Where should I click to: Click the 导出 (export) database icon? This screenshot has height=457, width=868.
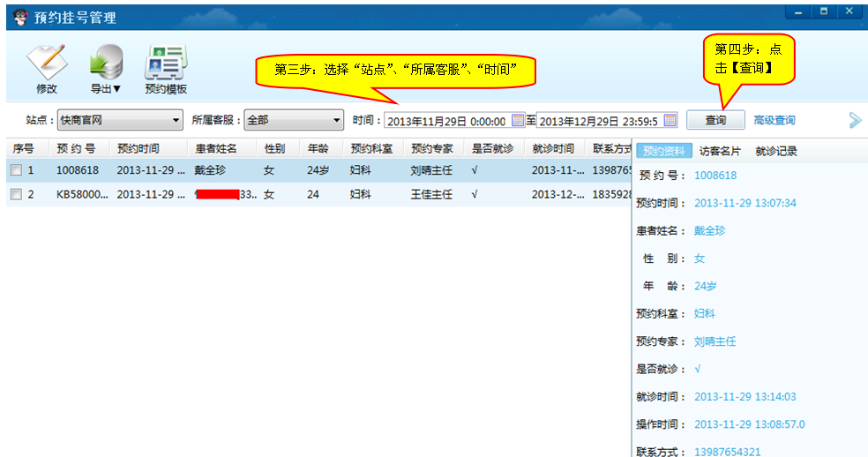106,62
